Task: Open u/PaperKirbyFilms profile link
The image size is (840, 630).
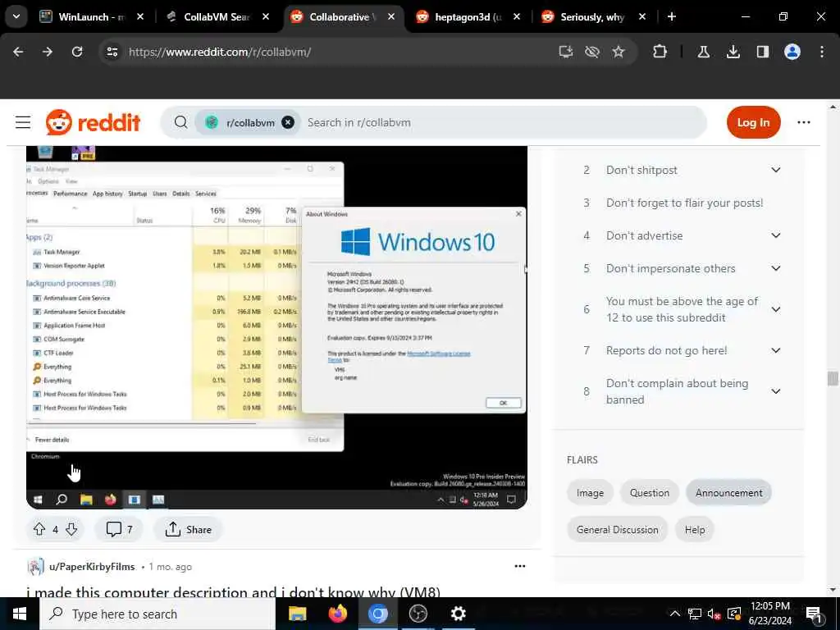Action: [x=92, y=566]
